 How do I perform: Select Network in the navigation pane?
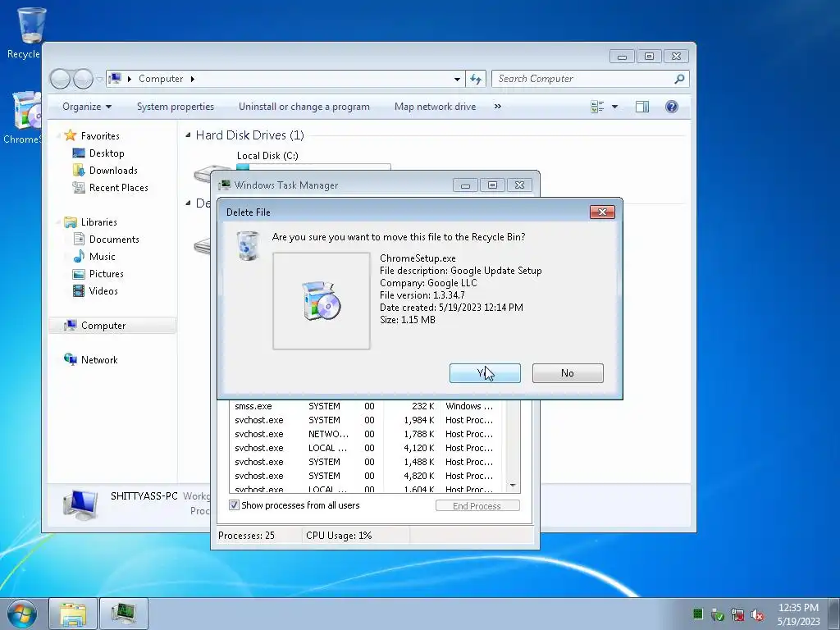99,360
